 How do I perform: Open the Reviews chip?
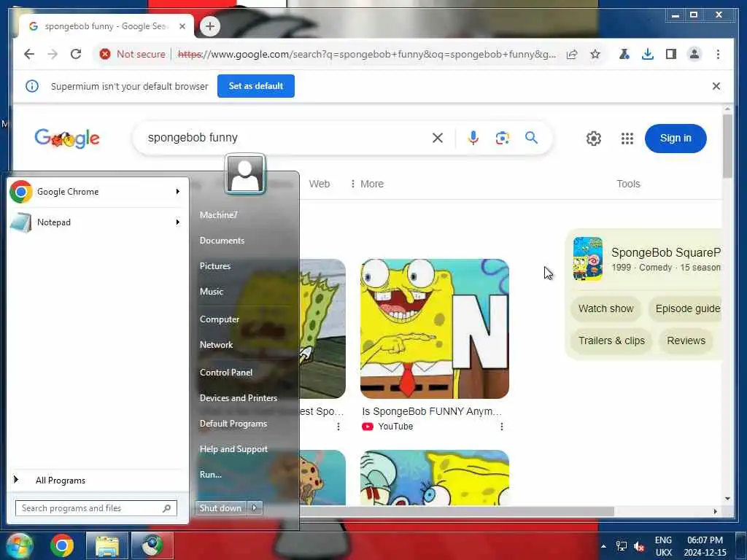click(686, 341)
